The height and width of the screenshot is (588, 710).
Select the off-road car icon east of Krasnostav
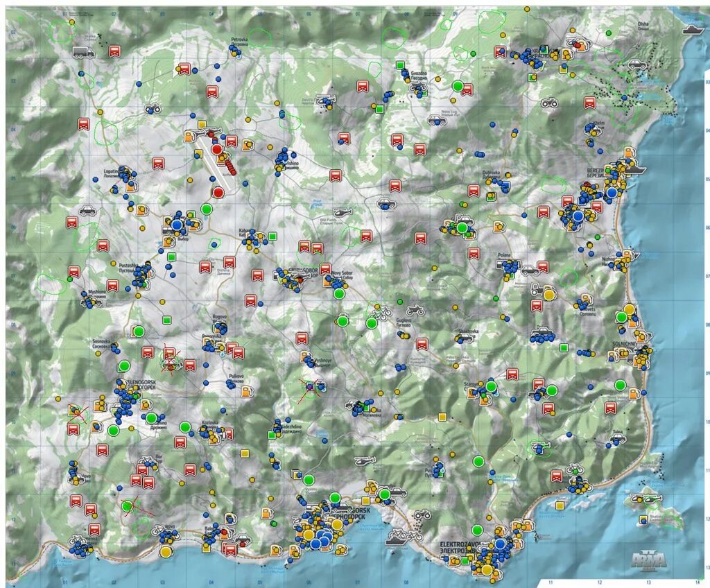click(637, 64)
